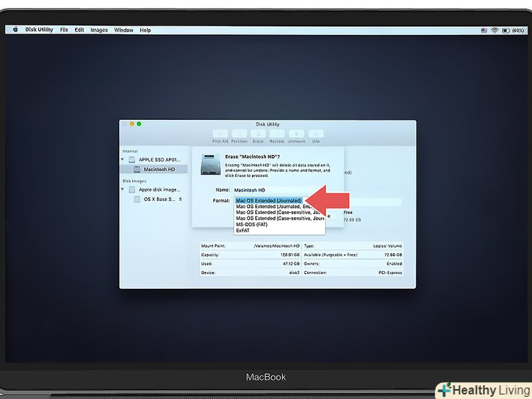Click the APPLE SSD drive icon
Viewport: 532px width, 399px height.
pyautogui.click(x=132, y=159)
